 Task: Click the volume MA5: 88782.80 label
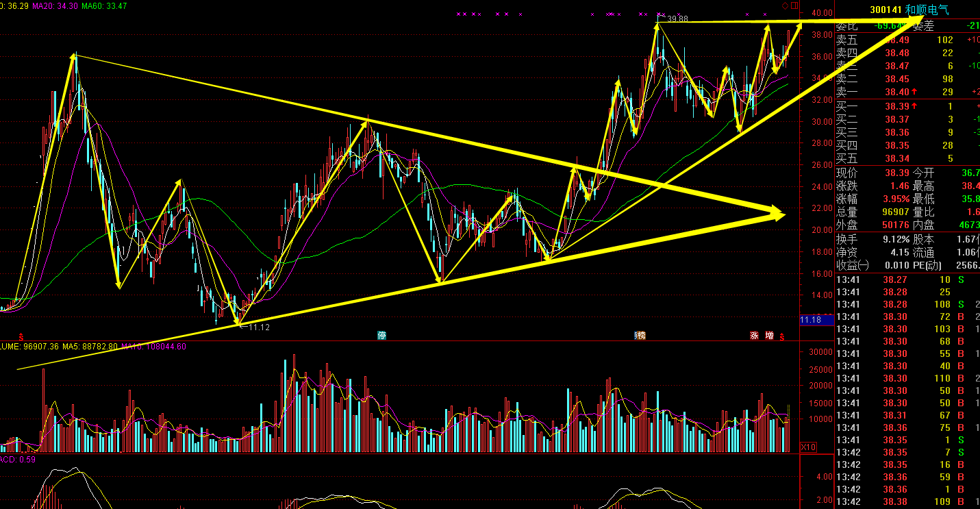click(x=90, y=346)
